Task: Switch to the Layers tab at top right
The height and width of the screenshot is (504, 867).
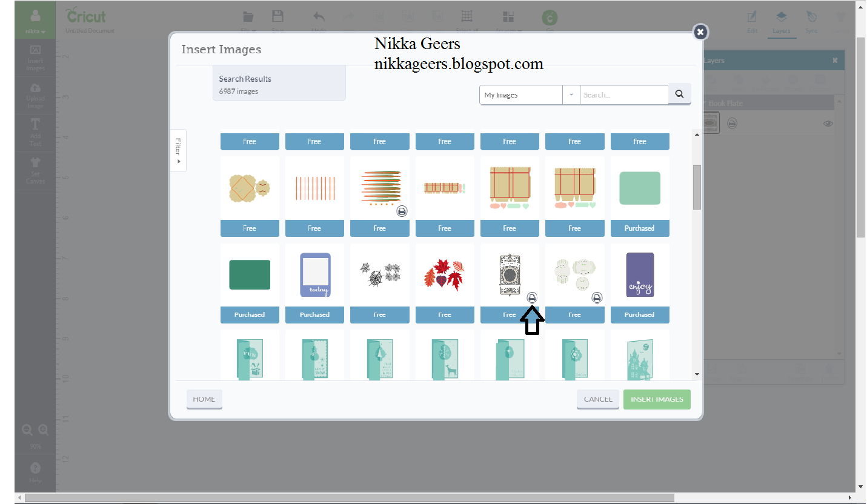Action: pyautogui.click(x=782, y=19)
